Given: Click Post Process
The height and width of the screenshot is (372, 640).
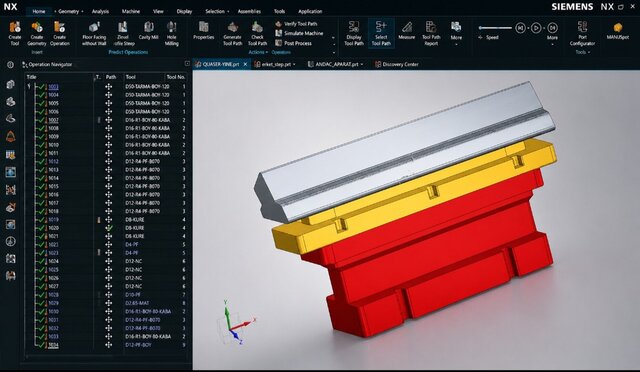Looking at the screenshot, I should pyautogui.click(x=293, y=43).
